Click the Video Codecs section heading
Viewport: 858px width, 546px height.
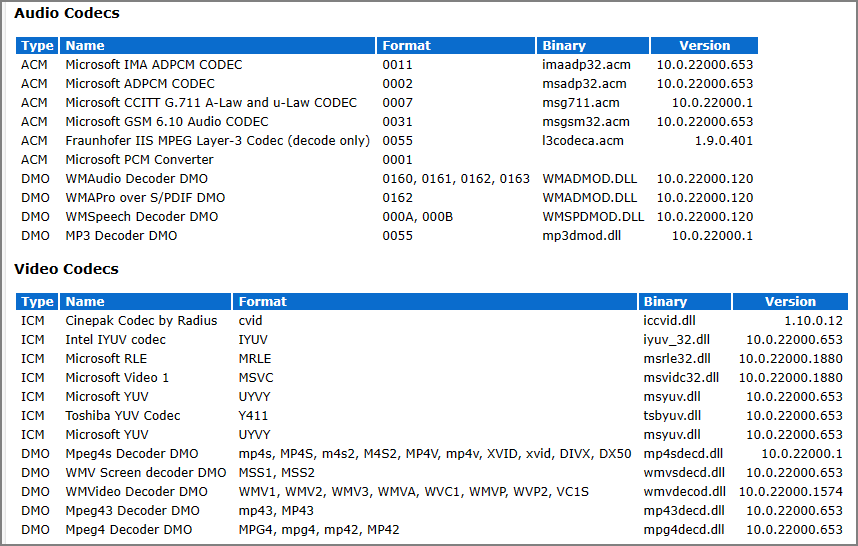point(66,269)
